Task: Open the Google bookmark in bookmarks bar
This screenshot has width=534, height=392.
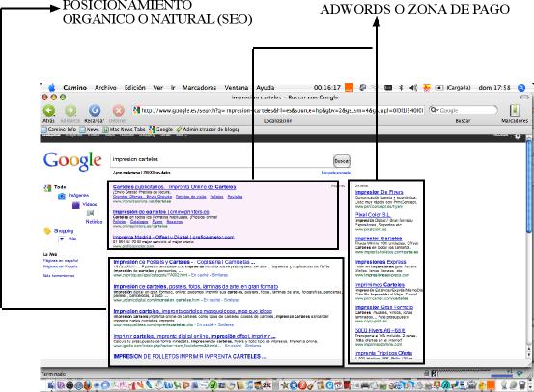Action: click(x=161, y=129)
